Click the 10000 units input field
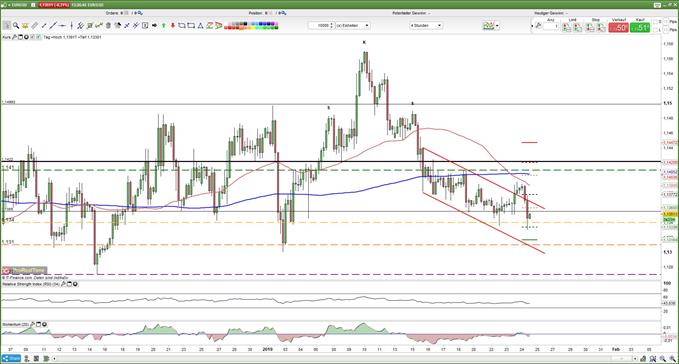 [x=319, y=26]
